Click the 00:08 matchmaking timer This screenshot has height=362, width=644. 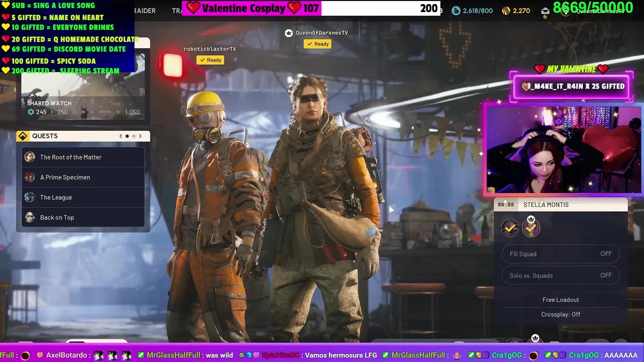[x=506, y=205]
